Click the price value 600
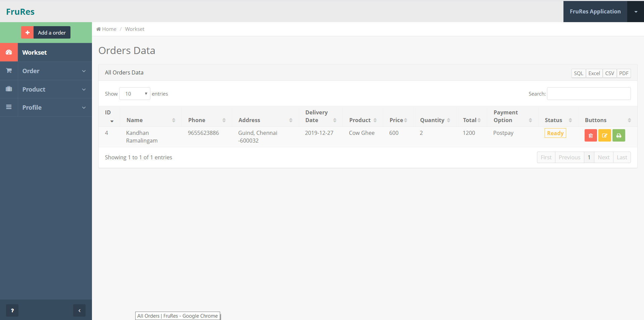The height and width of the screenshot is (320, 644). pos(394,133)
